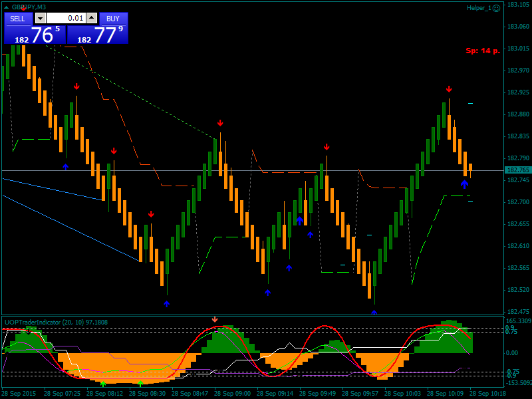Click the 182.520 price axis label
This screenshot has height=399, width=532.
(518, 290)
